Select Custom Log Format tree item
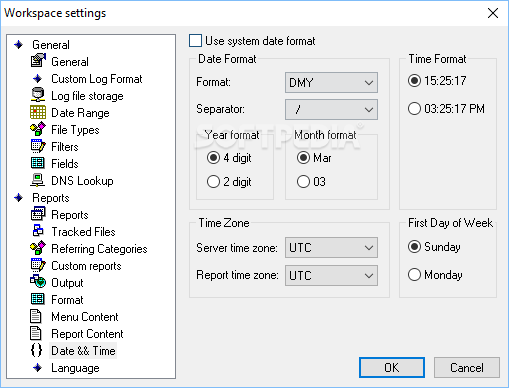 pos(97,79)
